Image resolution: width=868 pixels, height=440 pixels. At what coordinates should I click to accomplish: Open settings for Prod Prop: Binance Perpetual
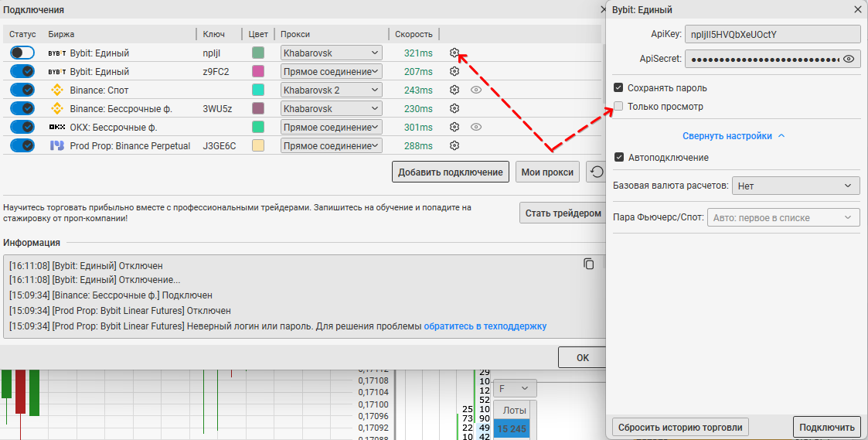point(454,145)
